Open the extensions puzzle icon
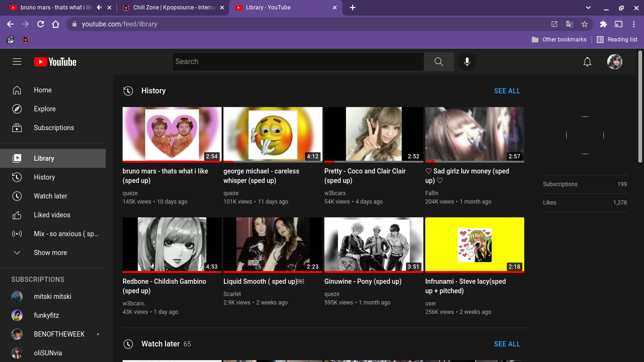 pos(603,24)
